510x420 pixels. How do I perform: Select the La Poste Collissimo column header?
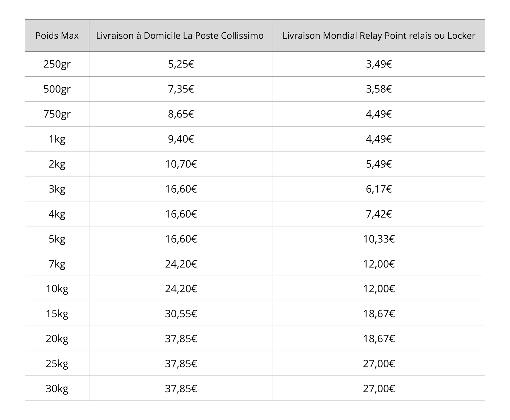180,36
